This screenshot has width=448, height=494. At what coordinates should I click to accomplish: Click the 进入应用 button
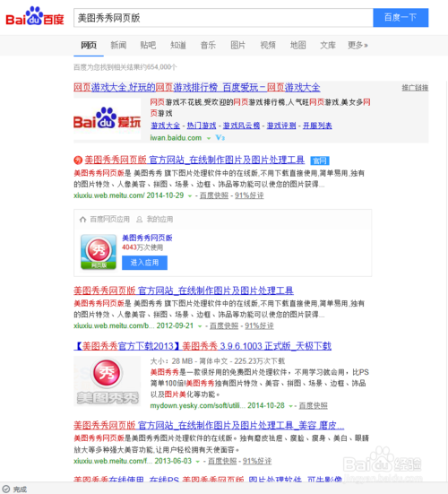144,263
